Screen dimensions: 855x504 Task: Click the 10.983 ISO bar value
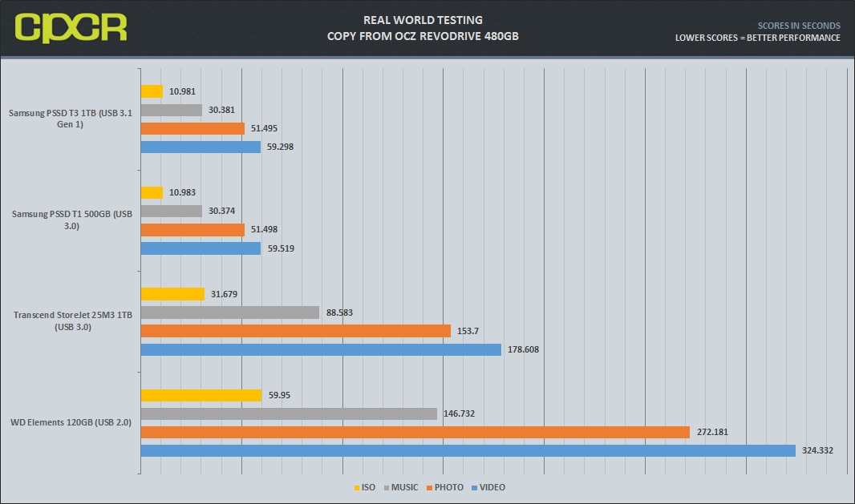pyautogui.click(x=182, y=193)
